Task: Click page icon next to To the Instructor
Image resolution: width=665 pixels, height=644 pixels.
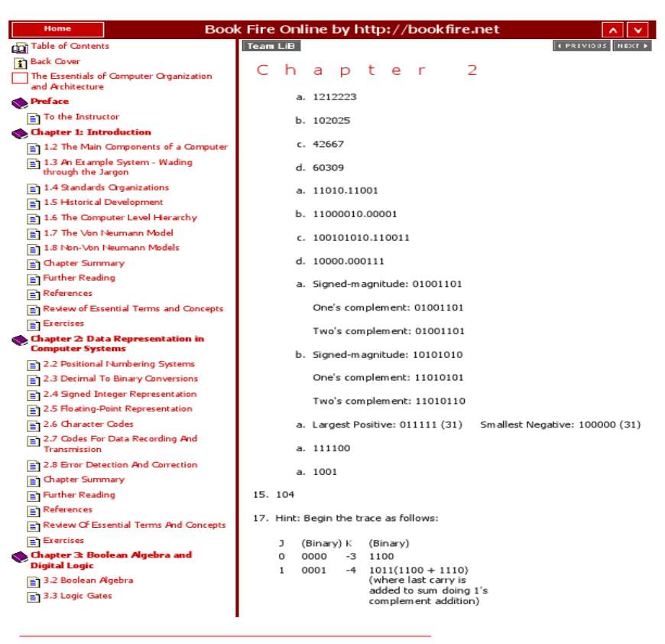Action: pos(34,118)
